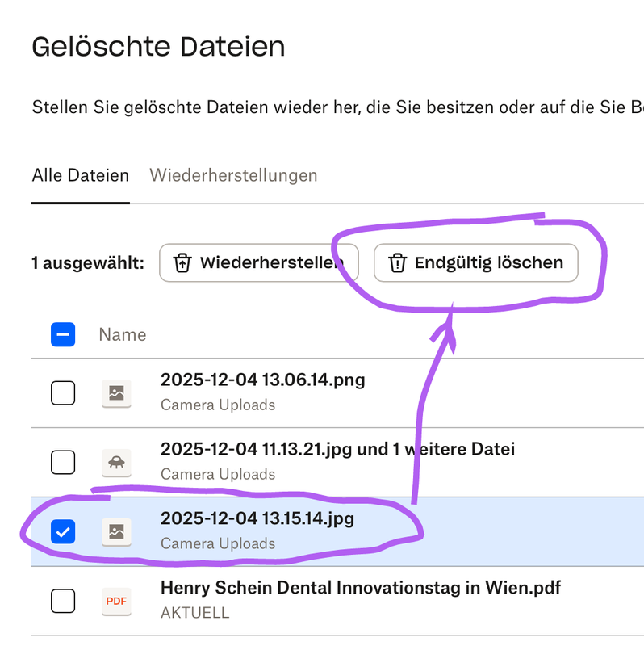Click the restore icon on Wiederherstellen
Image resolution: width=644 pixels, height=646 pixels.
click(x=183, y=263)
